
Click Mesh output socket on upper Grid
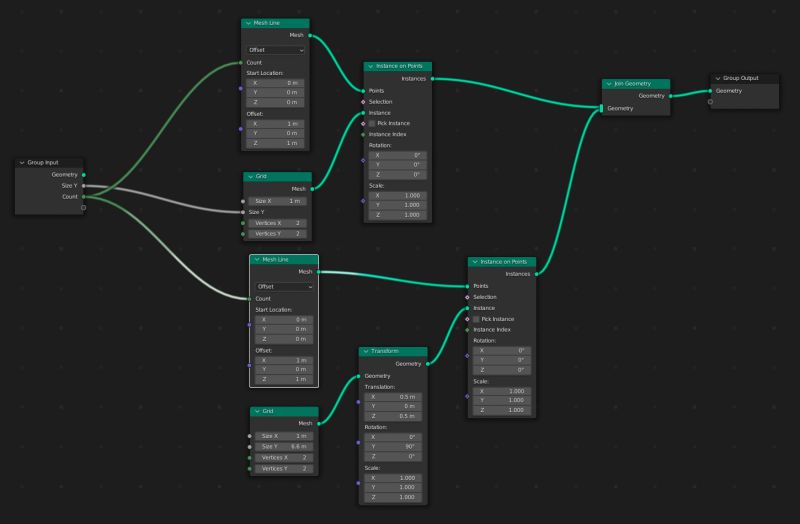312,189
